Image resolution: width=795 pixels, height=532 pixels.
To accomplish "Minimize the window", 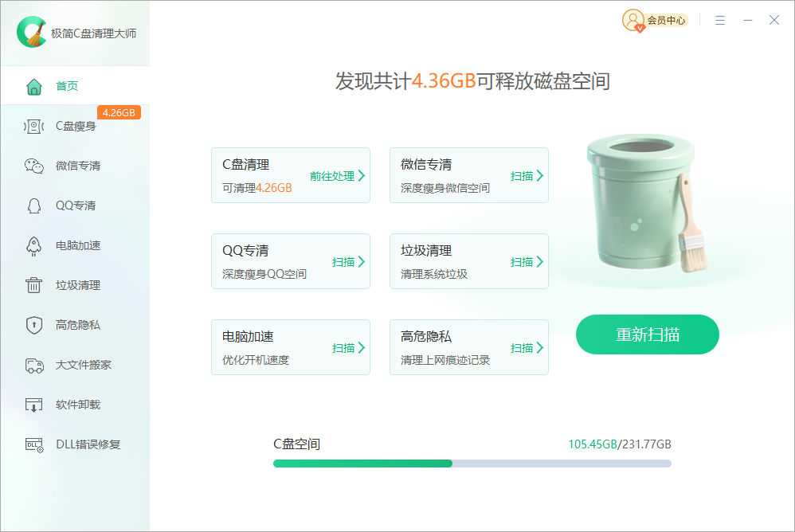I will (x=748, y=20).
